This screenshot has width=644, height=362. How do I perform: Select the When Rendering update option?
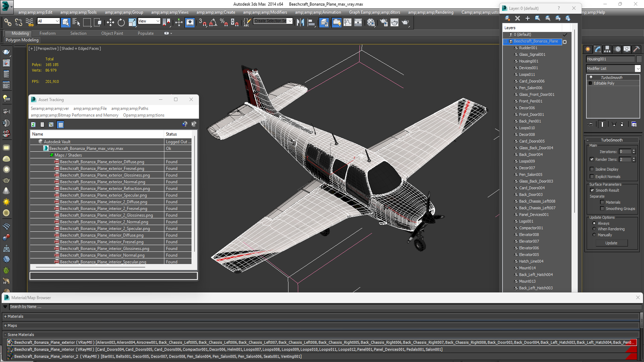[x=594, y=229]
